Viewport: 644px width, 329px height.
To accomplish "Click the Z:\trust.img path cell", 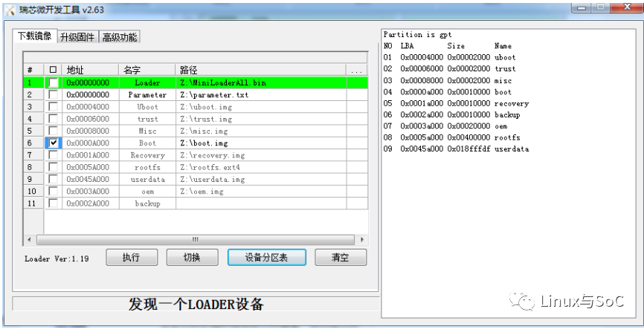I will coord(261,119).
